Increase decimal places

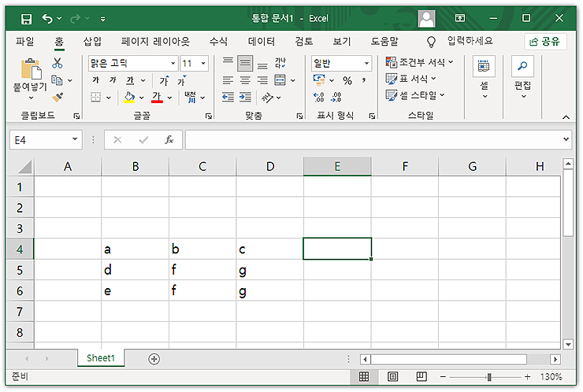[319, 98]
